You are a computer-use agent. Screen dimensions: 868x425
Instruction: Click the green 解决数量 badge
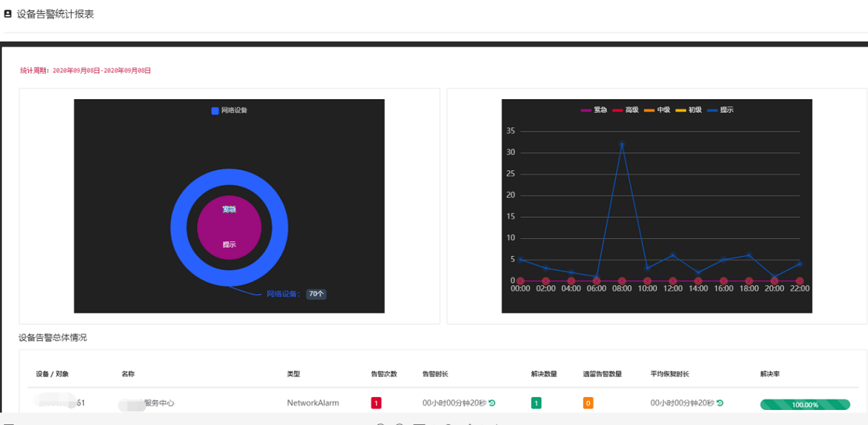(536, 403)
